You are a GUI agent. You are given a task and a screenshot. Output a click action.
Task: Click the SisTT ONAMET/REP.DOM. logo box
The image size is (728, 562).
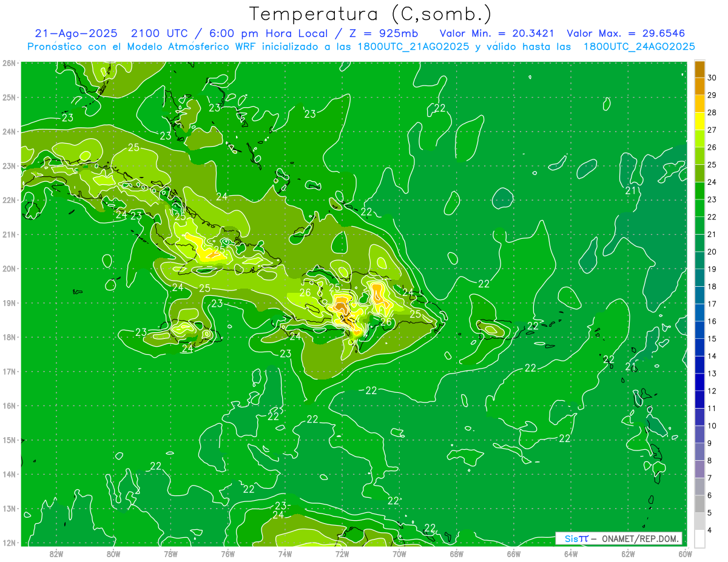(x=619, y=538)
